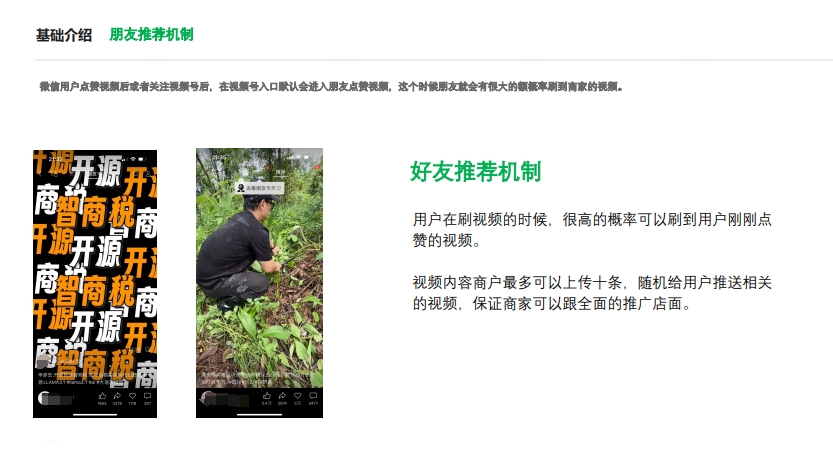Tap heart icon in forest video

[298, 396]
